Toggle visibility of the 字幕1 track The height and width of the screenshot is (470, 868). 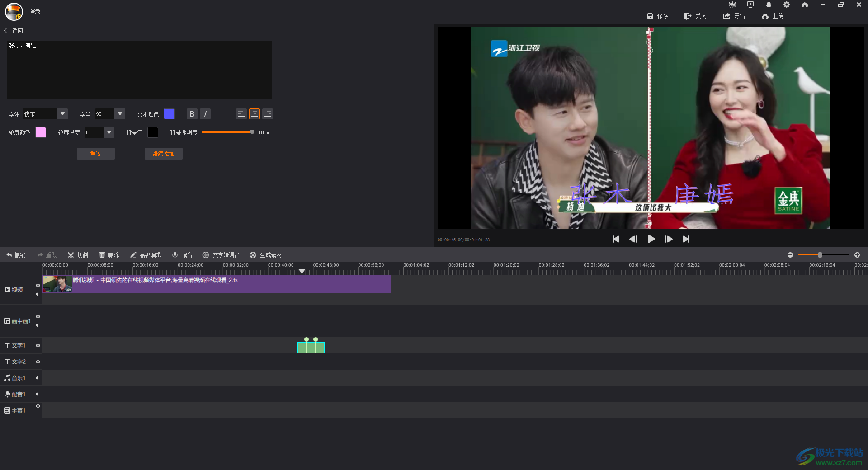38,406
